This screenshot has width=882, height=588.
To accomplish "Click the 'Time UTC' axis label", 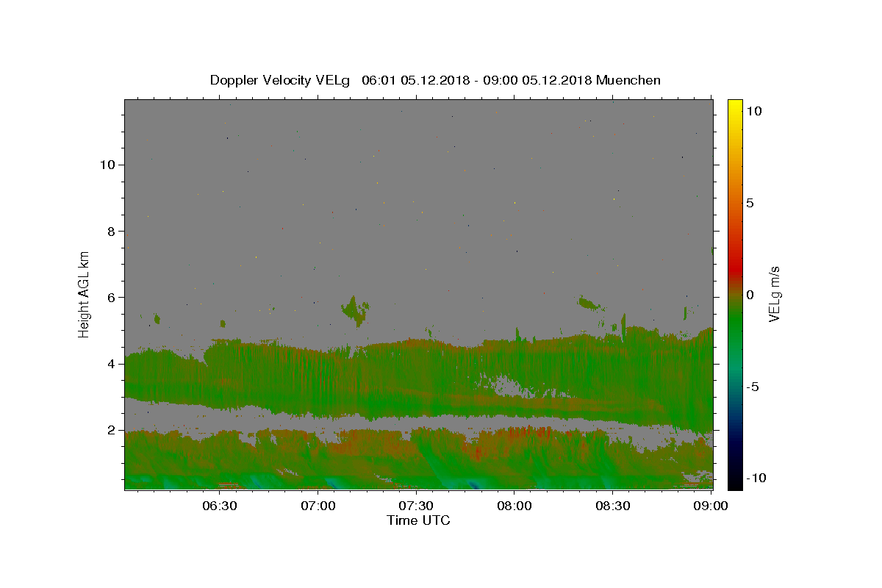I will click(x=418, y=520).
